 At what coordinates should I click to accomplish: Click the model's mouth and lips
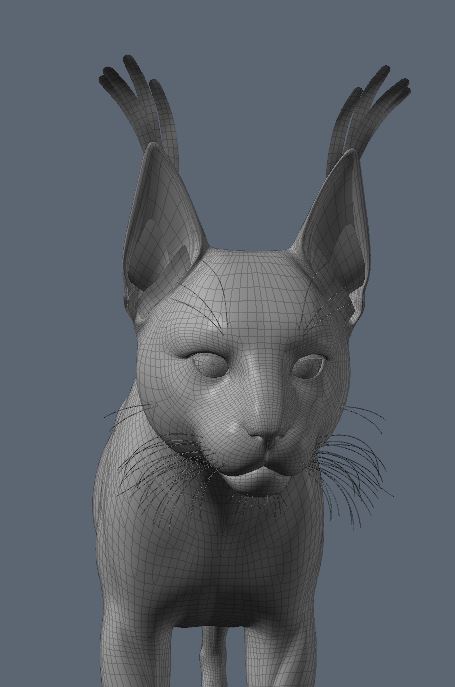click(x=259, y=469)
